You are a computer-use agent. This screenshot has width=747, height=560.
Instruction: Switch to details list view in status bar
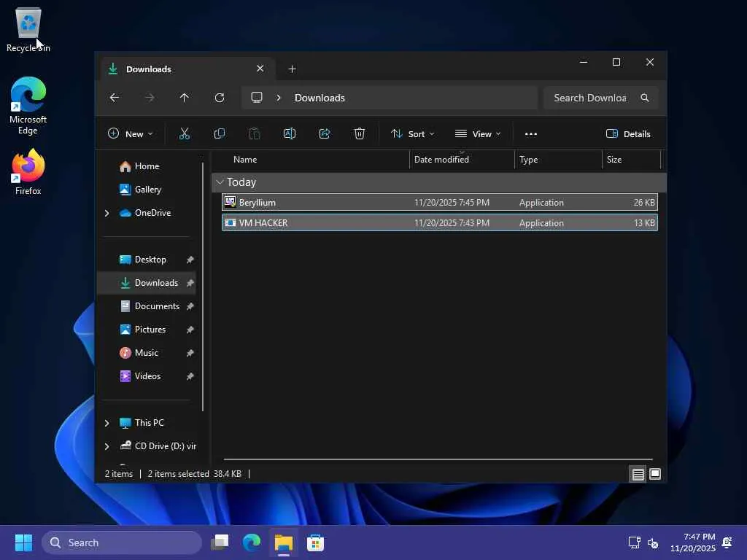pos(638,474)
